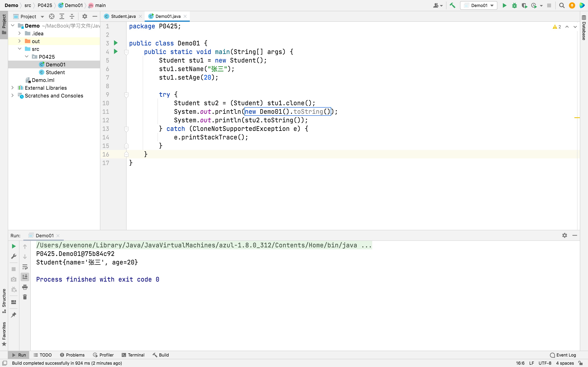The width and height of the screenshot is (588, 367).
Task: Collapse all in the Project panel
Action: tap(72, 16)
